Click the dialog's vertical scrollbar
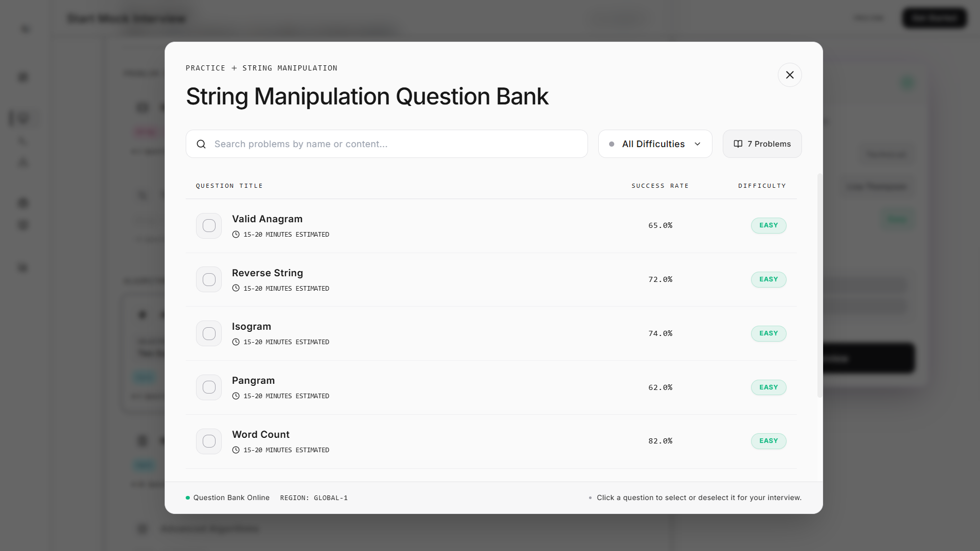The image size is (980, 551). click(819, 286)
